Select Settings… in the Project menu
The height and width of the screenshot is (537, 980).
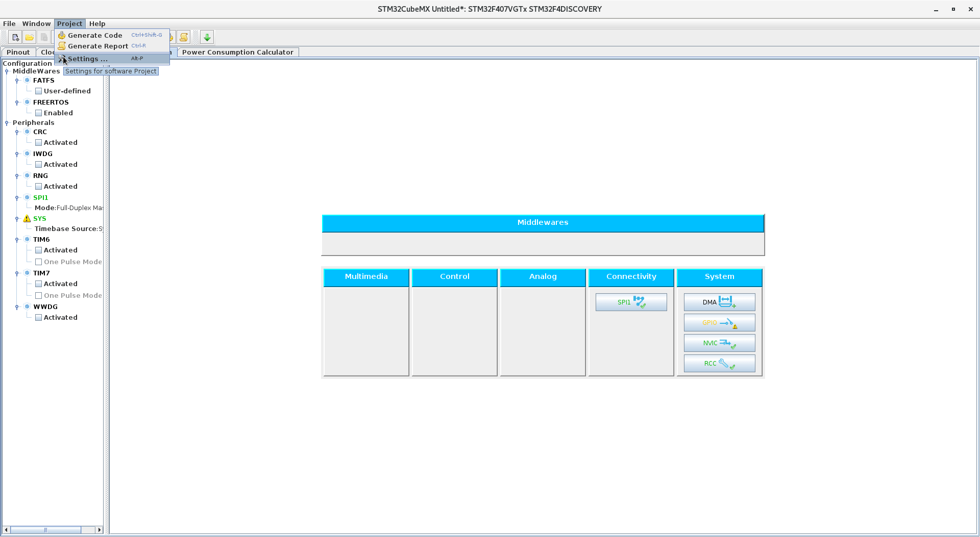[x=112, y=59]
